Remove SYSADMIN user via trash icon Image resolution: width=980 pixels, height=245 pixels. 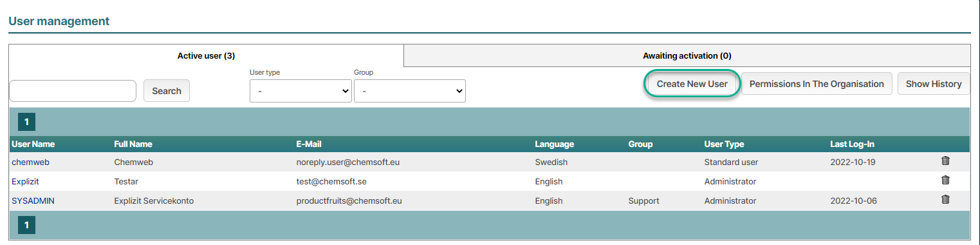coord(945,200)
